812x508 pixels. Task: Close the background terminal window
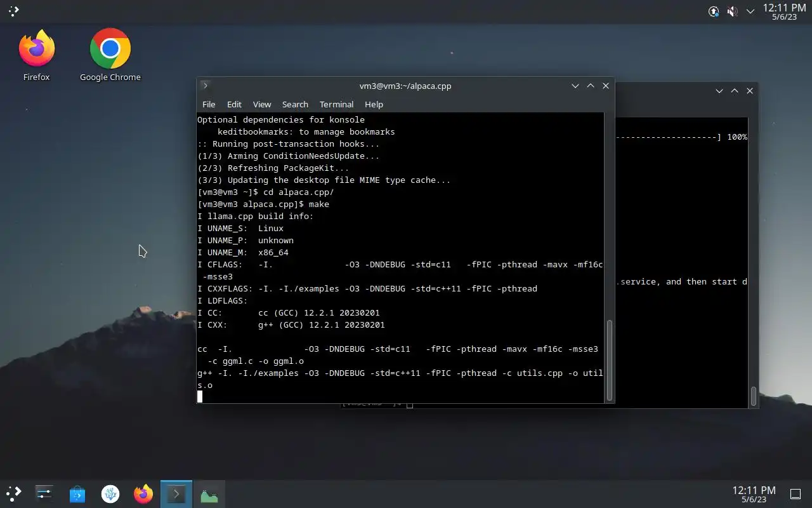tap(749, 91)
